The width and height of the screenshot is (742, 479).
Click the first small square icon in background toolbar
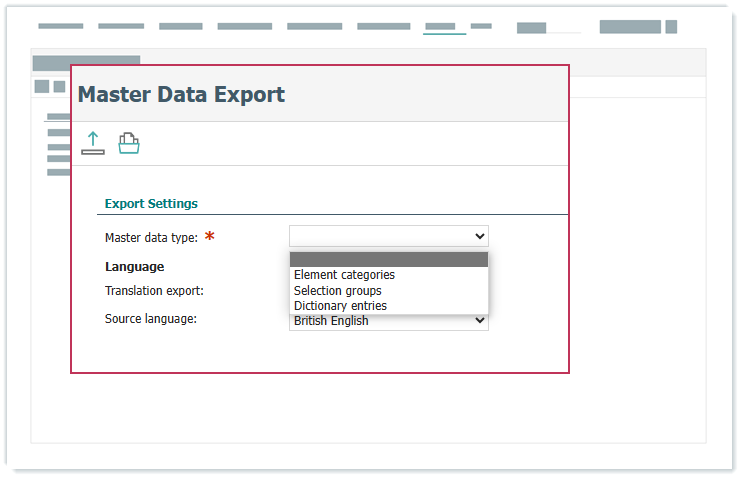(x=41, y=86)
